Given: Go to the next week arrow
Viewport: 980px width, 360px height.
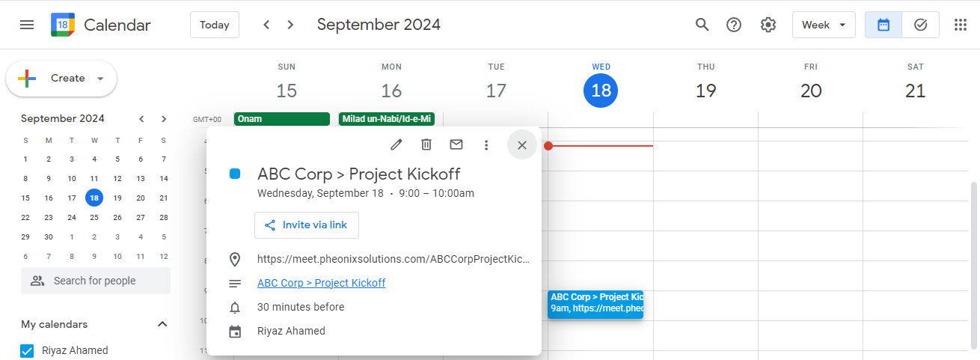Looking at the screenshot, I should coord(290,25).
